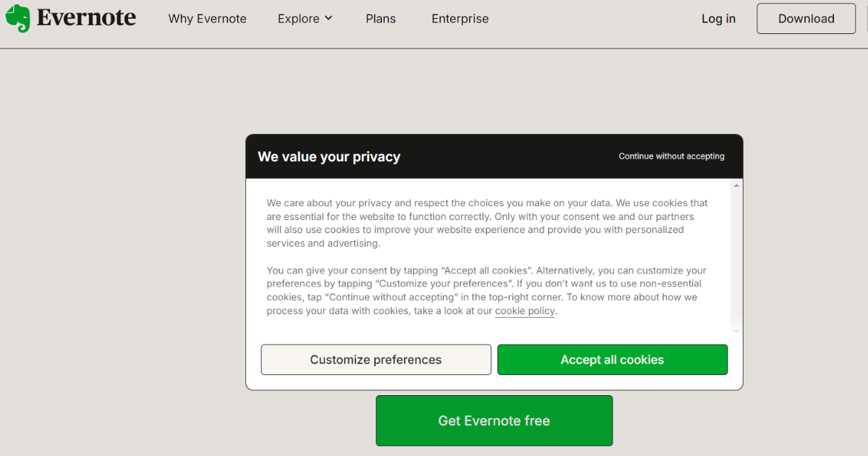Click the Log in link

[x=718, y=19]
